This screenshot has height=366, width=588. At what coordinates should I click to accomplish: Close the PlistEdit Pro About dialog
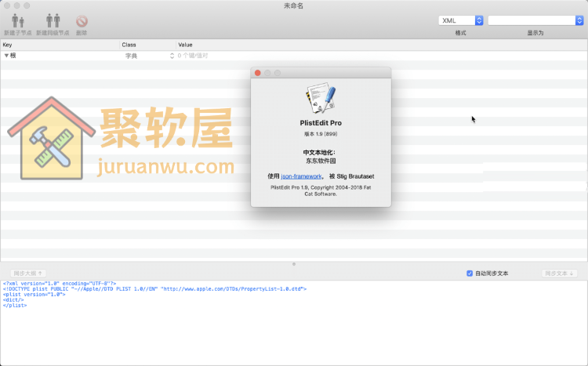click(258, 73)
